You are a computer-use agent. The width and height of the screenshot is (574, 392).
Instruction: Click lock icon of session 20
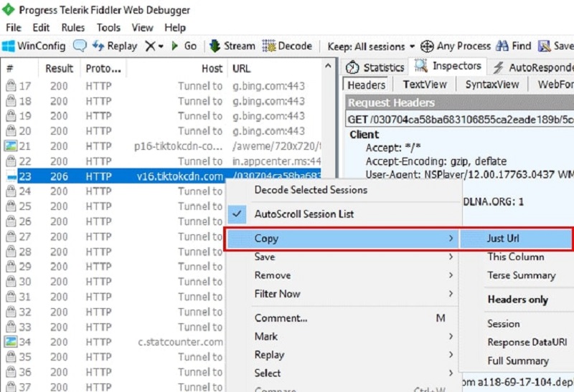click(x=11, y=130)
